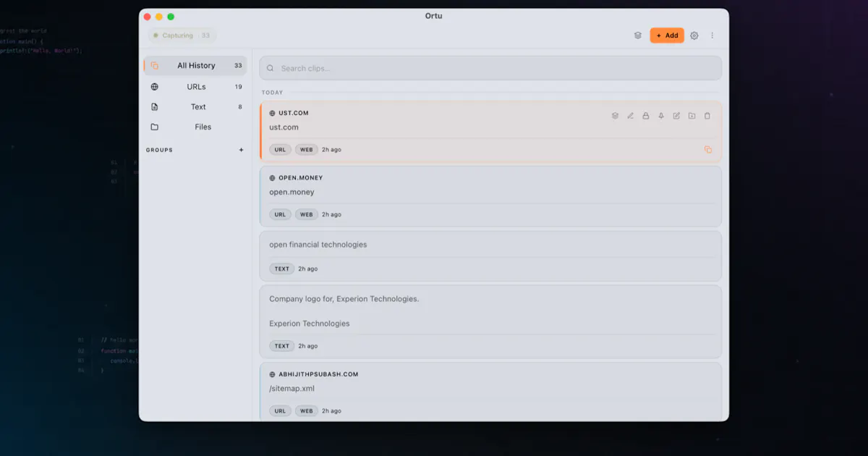Screen dimensions: 868x456
Task: Click the search magnifier icon
Action: pyautogui.click(x=271, y=68)
